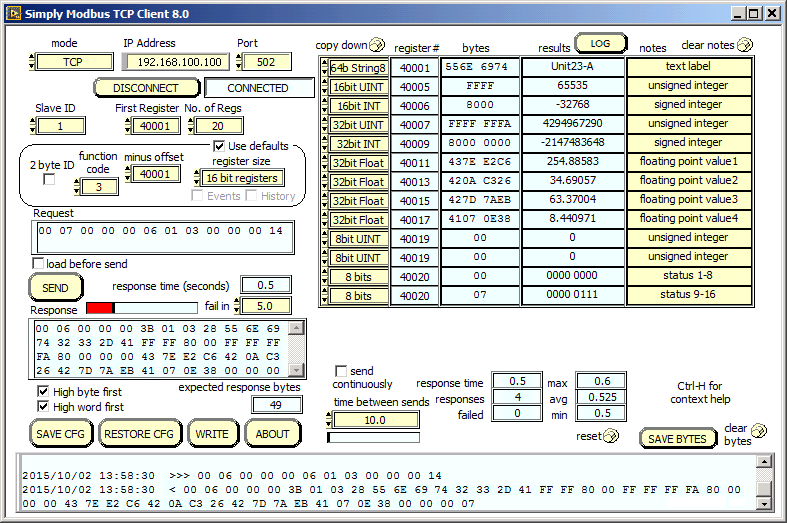Uncheck High byte first
The height and width of the screenshot is (523, 787).
coord(43,391)
